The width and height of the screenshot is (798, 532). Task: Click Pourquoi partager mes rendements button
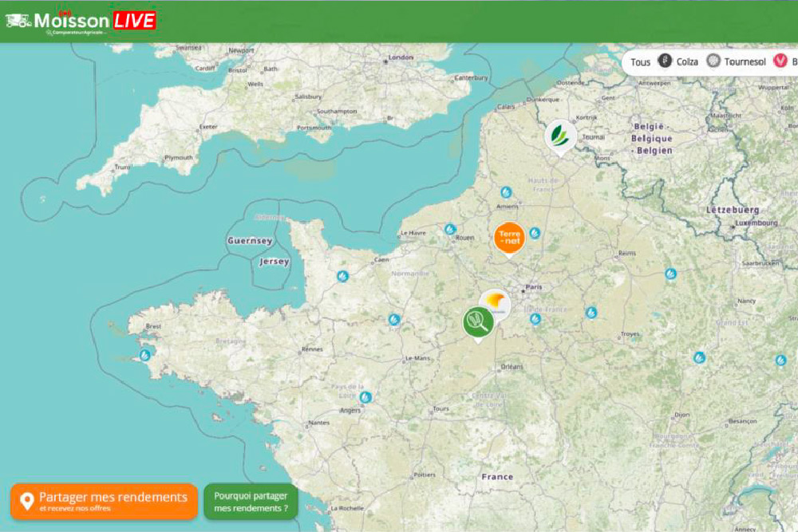coord(251,502)
